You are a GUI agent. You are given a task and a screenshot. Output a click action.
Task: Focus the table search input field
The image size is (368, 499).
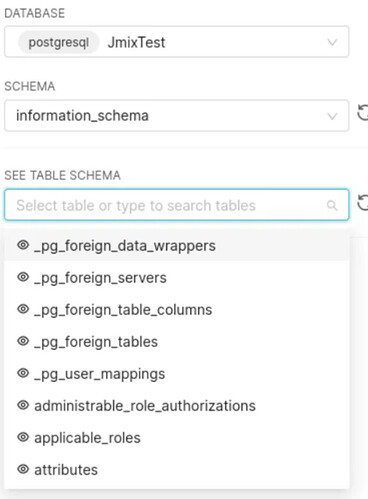coord(177,205)
